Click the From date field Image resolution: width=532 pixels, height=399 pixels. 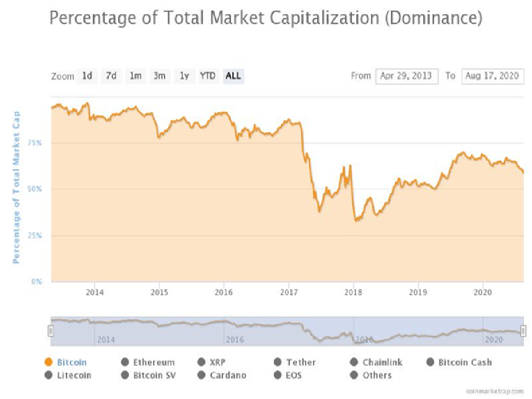[x=406, y=76]
